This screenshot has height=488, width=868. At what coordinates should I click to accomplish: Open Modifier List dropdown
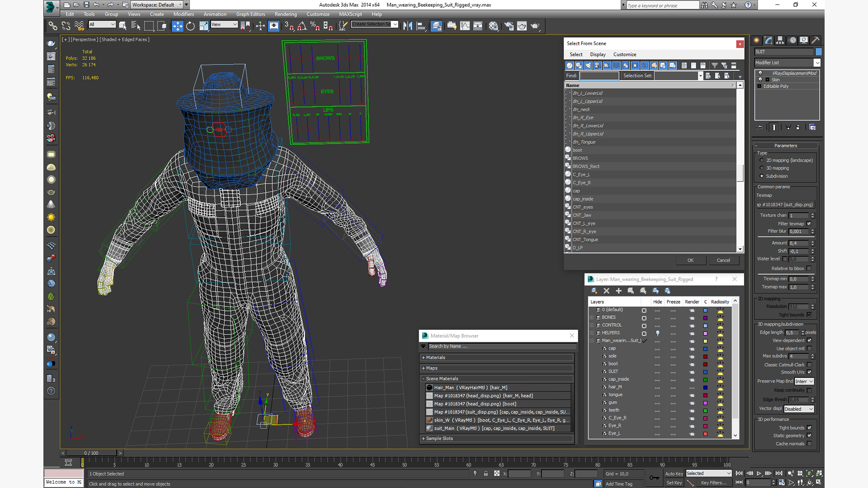click(787, 63)
